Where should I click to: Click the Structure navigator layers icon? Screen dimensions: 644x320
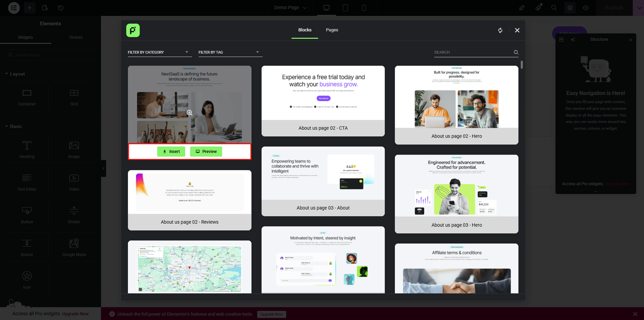[569, 8]
